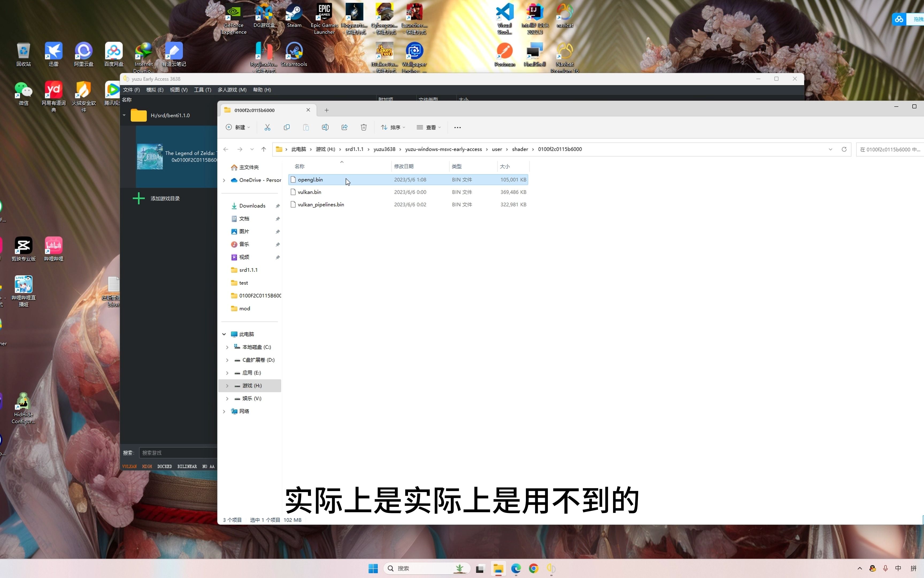Viewport: 924px width, 578px height.
Task: Click the File Explorer taskbar icon
Action: [498, 568]
